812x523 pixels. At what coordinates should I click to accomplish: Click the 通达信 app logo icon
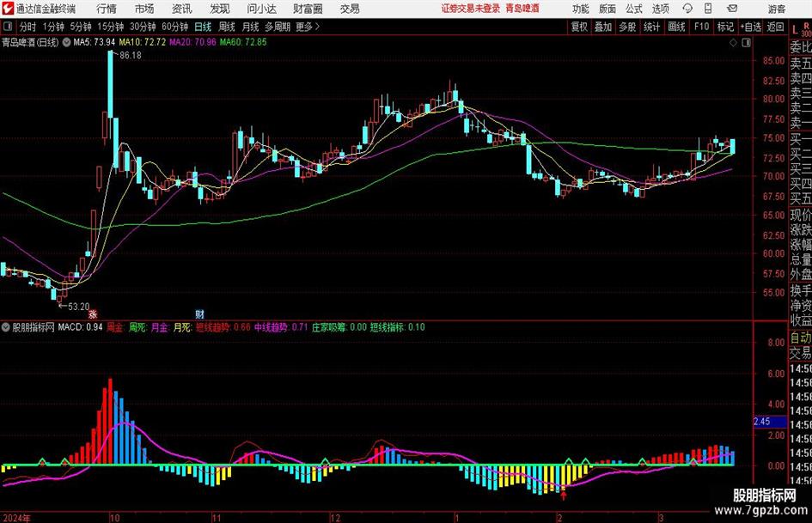[8, 9]
